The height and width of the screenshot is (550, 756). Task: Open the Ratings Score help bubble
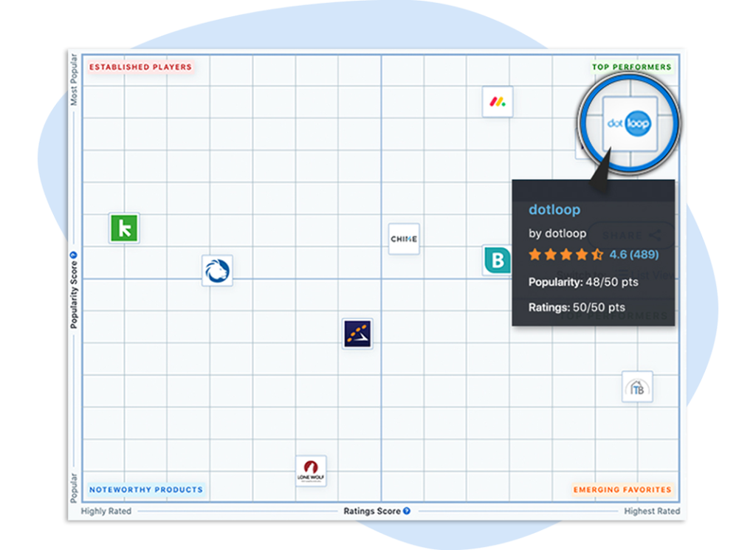click(x=405, y=511)
